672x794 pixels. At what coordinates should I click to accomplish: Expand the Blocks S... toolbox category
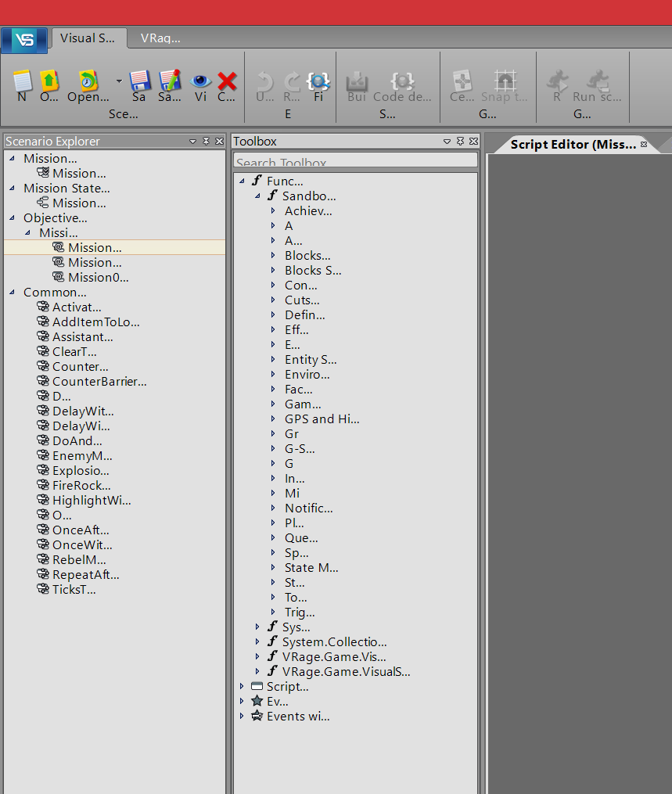pos(273,271)
